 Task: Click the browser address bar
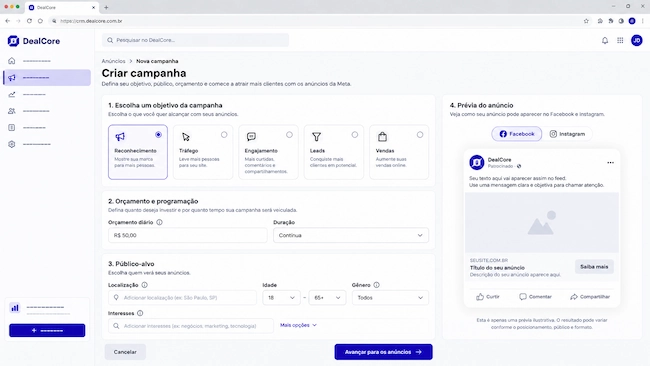pos(315,21)
